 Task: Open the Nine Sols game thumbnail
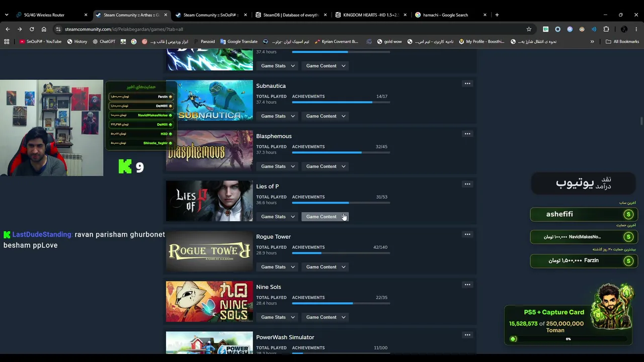[x=209, y=302]
